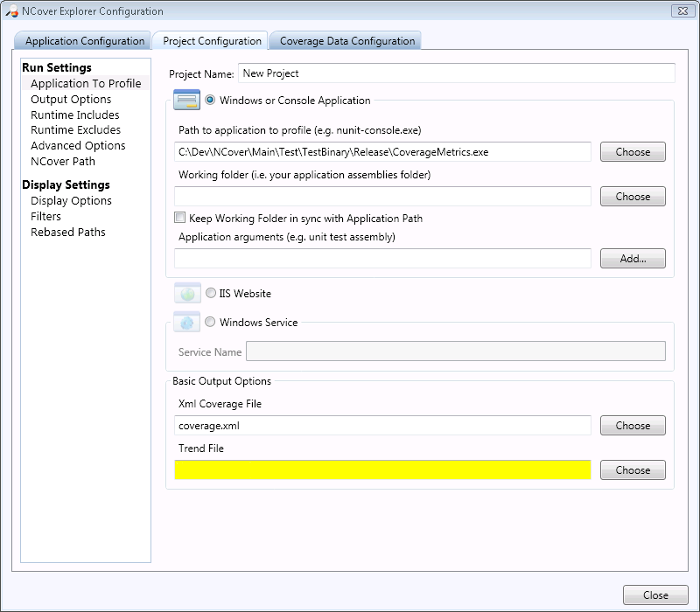Switch to Application Configuration tab
Screen dimensions: 700x612
click(x=84, y=41)
